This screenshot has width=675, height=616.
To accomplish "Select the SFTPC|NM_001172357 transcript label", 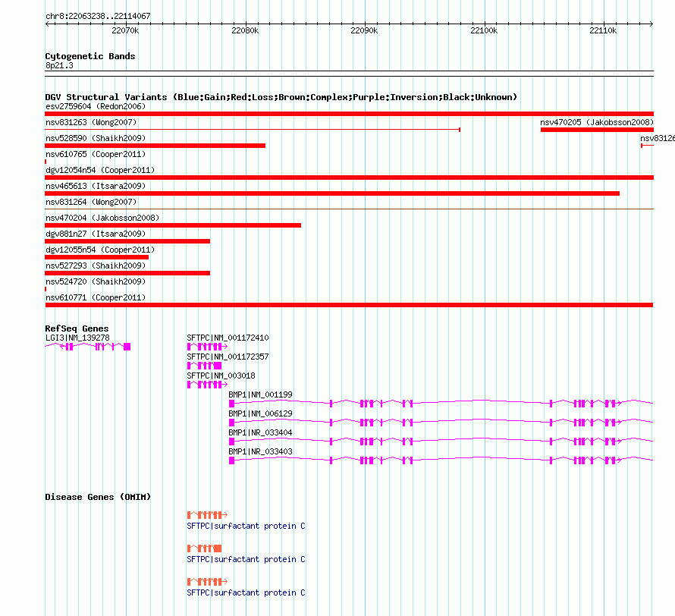I will (228, 357).
